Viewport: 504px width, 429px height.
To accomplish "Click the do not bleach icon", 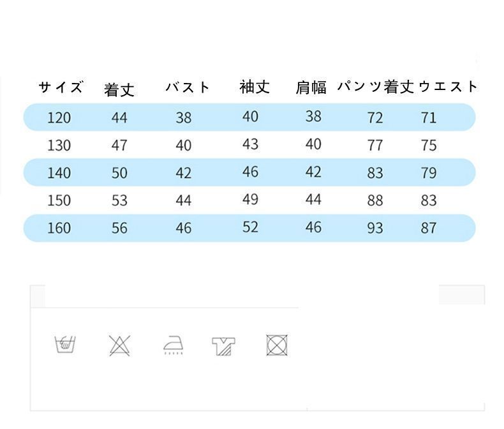I will 119,345.
